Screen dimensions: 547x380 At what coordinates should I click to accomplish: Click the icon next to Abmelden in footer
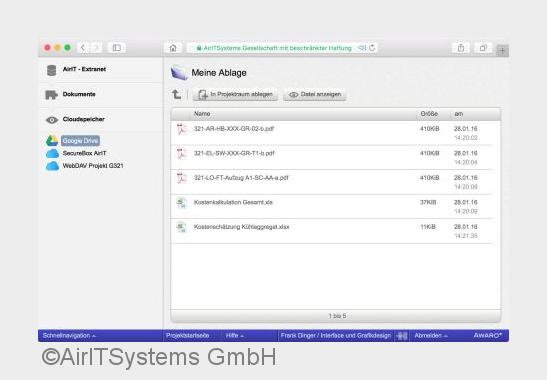point(402,336)
